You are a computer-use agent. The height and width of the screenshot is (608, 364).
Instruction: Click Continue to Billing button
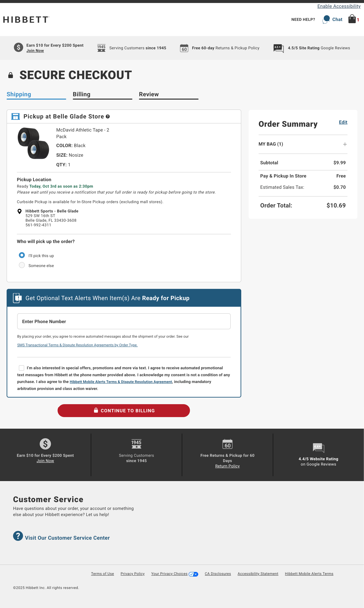[x=124, y=411]
